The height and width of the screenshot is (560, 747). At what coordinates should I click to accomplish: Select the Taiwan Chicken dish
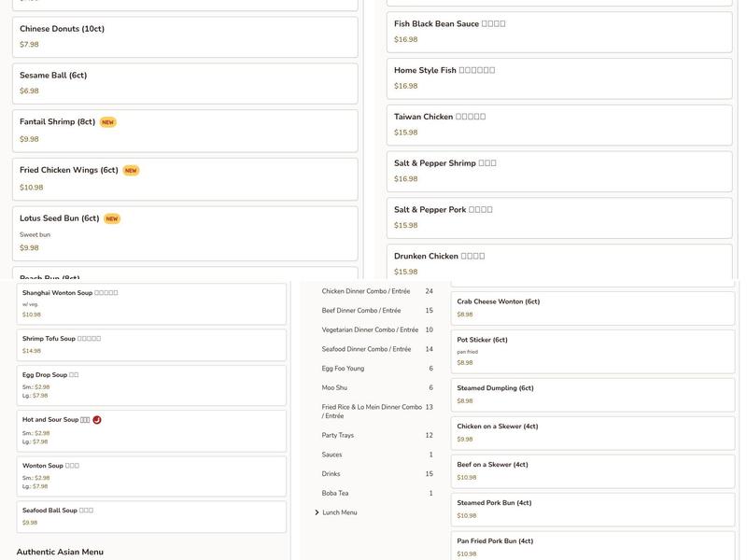coord(558,124)
